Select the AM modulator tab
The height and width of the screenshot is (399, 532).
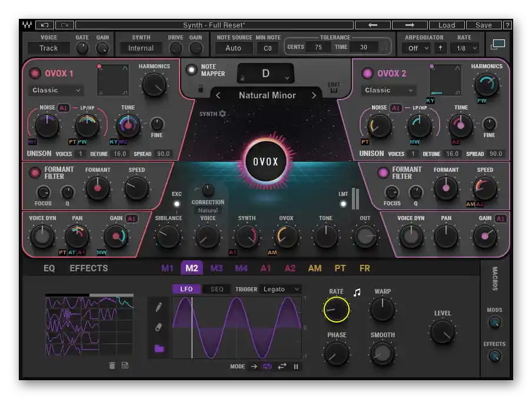coord(314,268)
